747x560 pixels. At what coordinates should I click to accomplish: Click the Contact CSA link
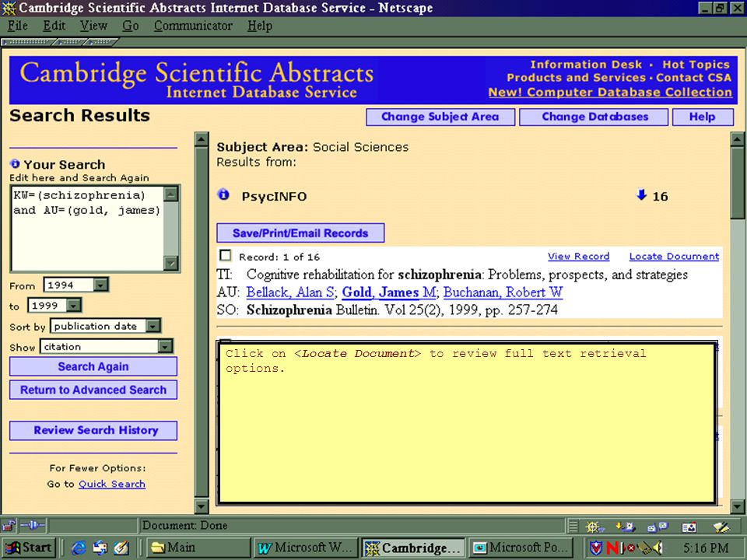pyautogui.click(x=693, y=78)
